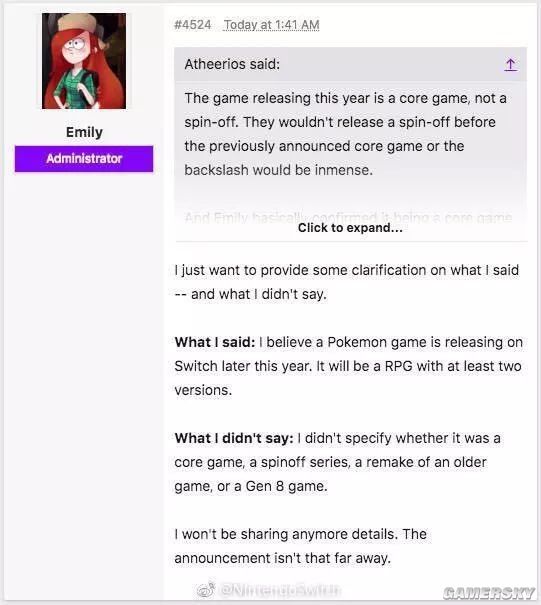Click the bold What I didn't say label
Screen dimensions: 541x605
(234, 438)
